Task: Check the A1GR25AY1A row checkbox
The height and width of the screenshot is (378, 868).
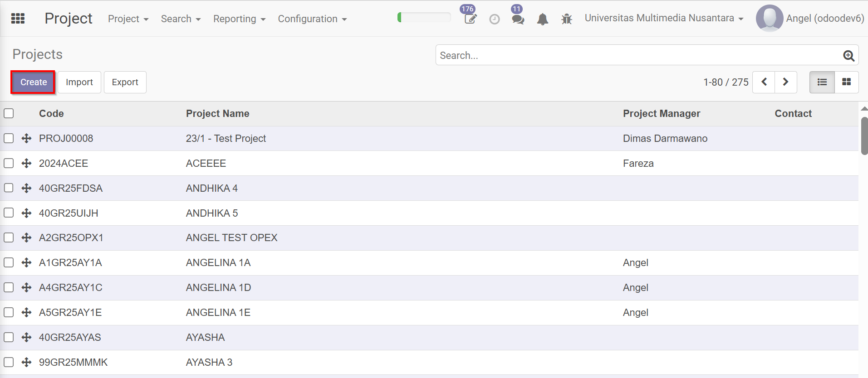Action: 9,262
